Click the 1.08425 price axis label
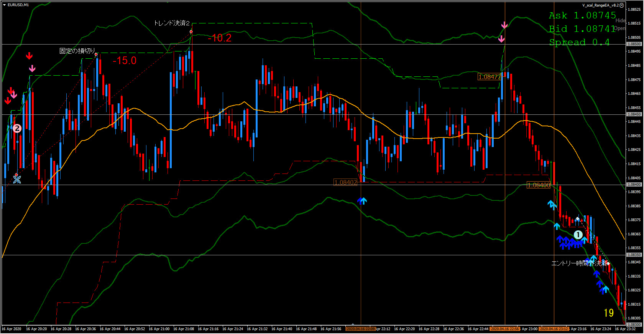 635,150
